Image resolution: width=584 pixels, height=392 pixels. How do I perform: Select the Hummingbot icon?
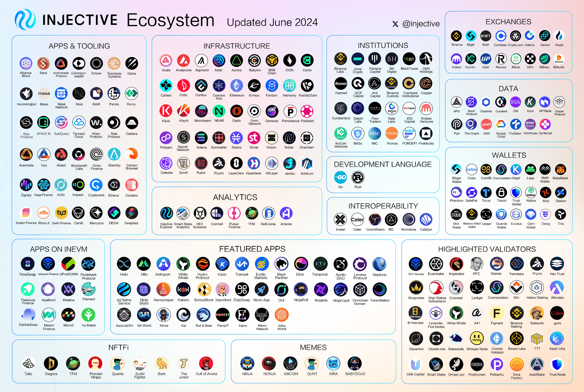[x=26, y=94]
